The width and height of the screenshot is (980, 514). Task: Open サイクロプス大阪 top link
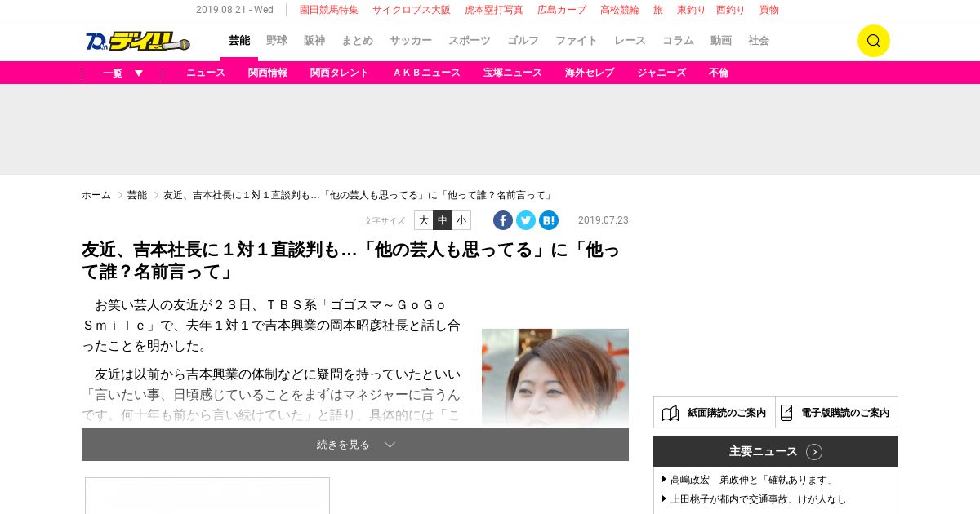click(x=412, y=10)
